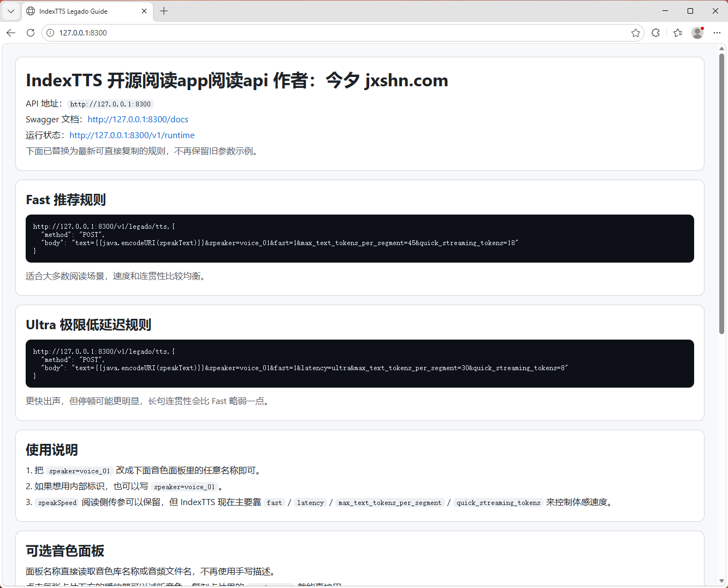Image resolution: width=728 pixels, height=588 pixels.
Task: Click the Fast rule code block
Action: [x=360, y=239]
